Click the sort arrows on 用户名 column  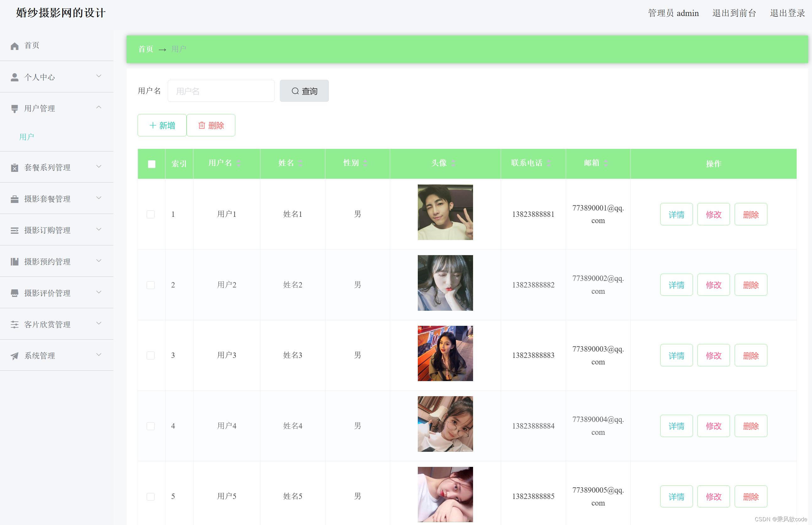click(238, 163)
